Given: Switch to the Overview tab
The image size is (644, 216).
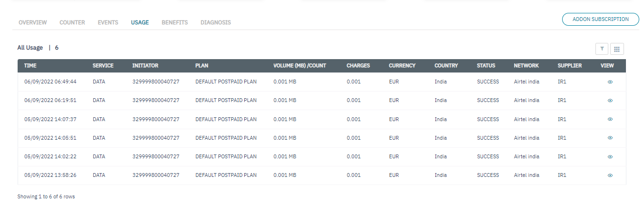Looking at the screenshot, I should [32, 22].
